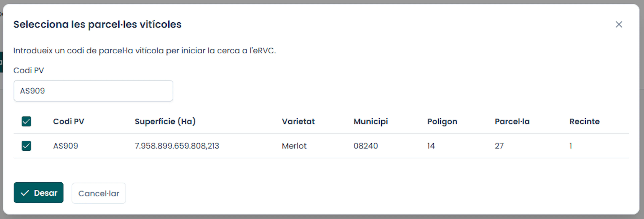
Task: Click the Municipi column header
Action: click(371, 122)
